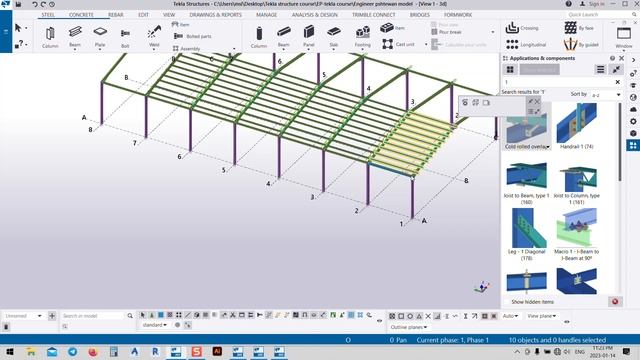Open the Auto snap depth dropdown
This screenshot has height=360, width=640.
coord(510,316)
